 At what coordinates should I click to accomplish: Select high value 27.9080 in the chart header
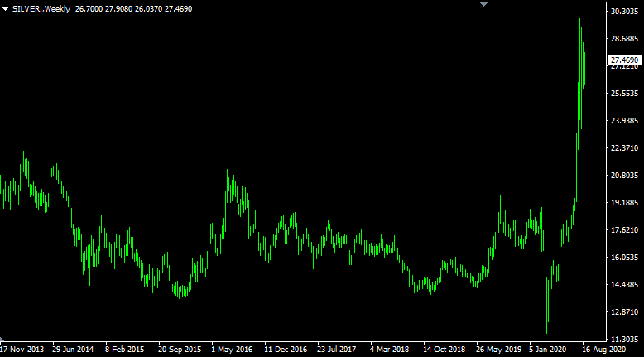[118, 8]
